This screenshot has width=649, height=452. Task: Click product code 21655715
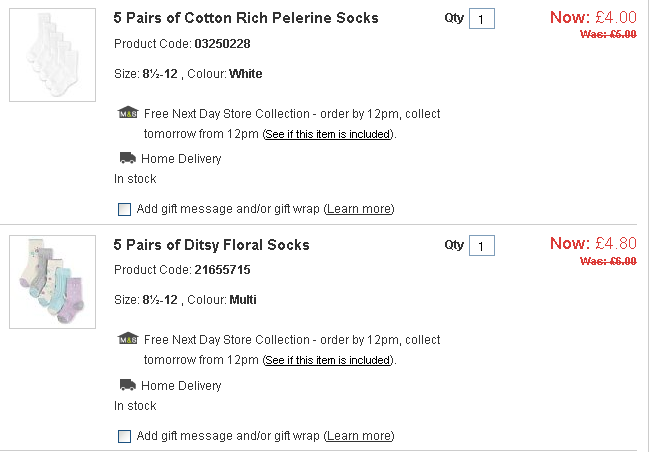click(221, 270)
